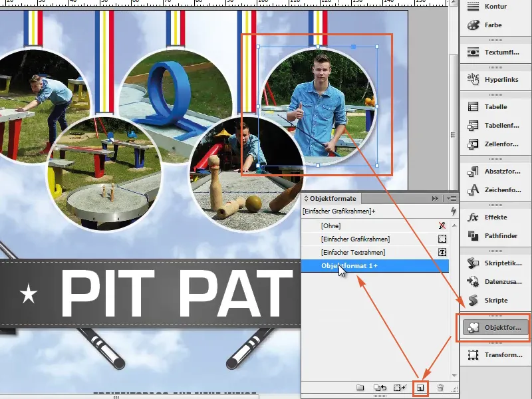Open the Skripte panel
Screen dimensions: 532x399
[495, 301]
